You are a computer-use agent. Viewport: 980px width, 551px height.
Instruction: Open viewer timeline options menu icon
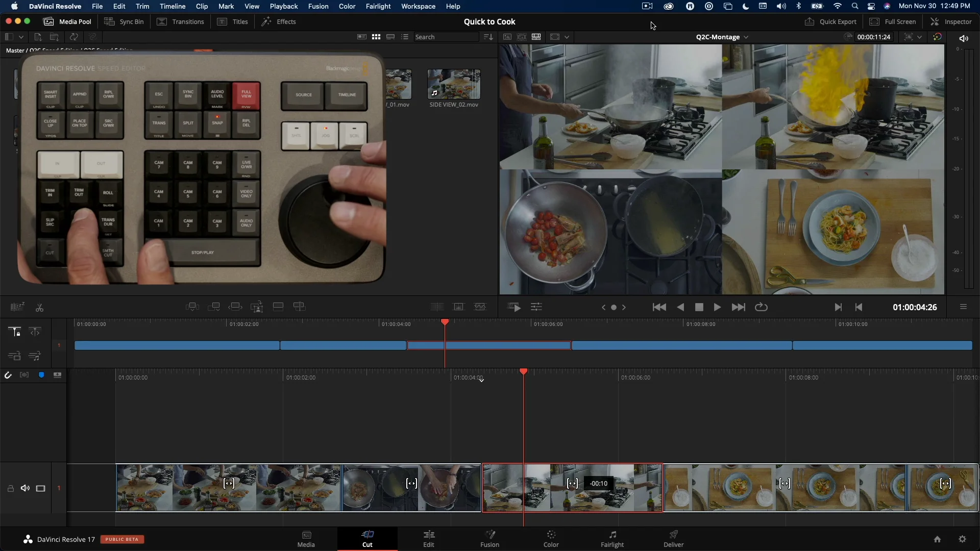(x=963, y=307)
